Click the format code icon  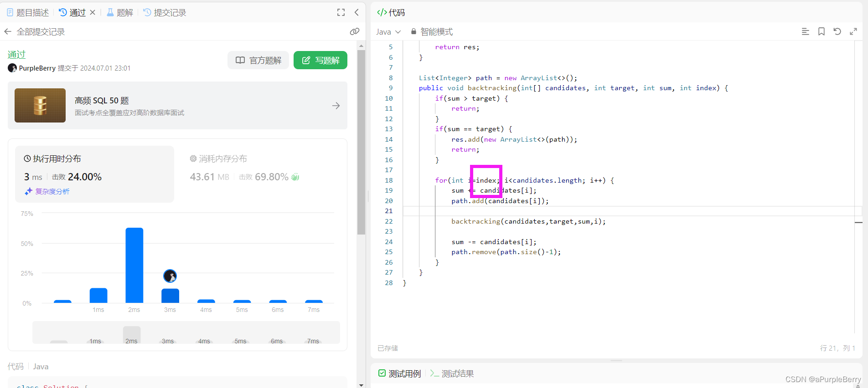pos(806,31)
